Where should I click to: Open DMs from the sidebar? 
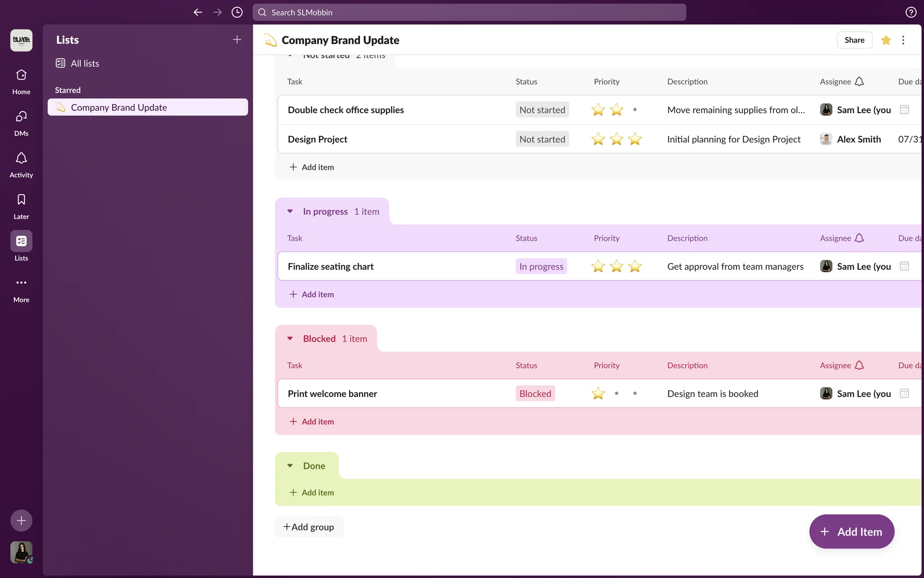21,117
